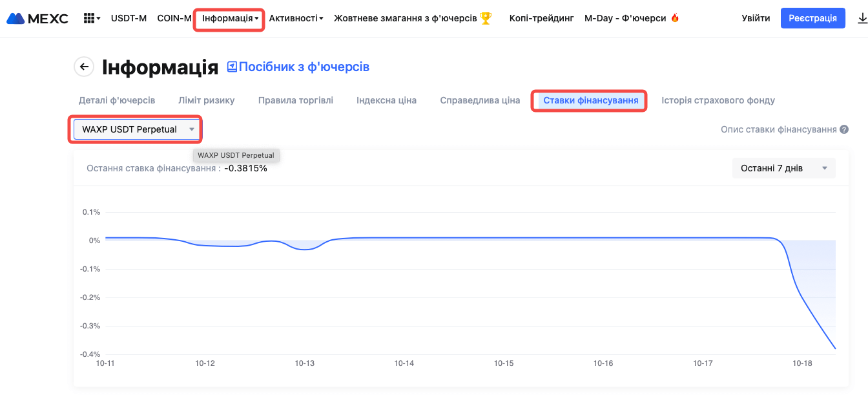The image size is (868, 397).
Task: Click the Реєстрація button
Action: pos(812,18)
